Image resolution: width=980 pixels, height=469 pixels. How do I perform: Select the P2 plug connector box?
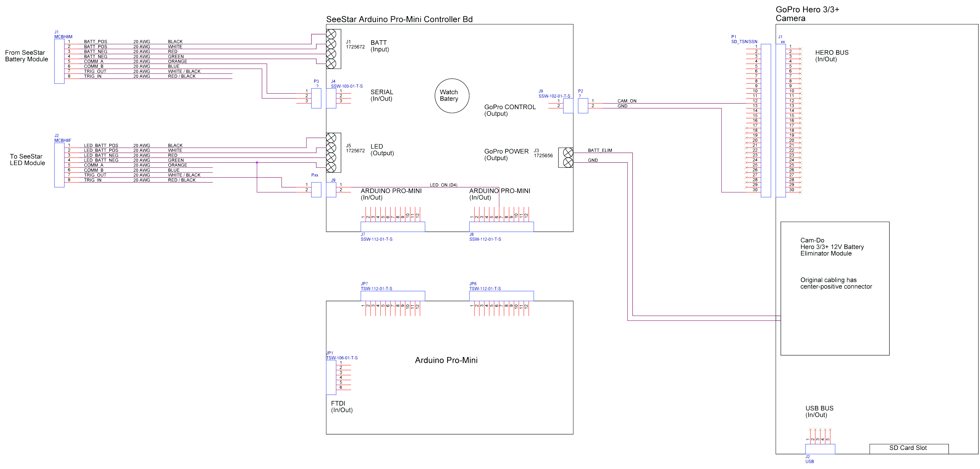pos(583,106)
